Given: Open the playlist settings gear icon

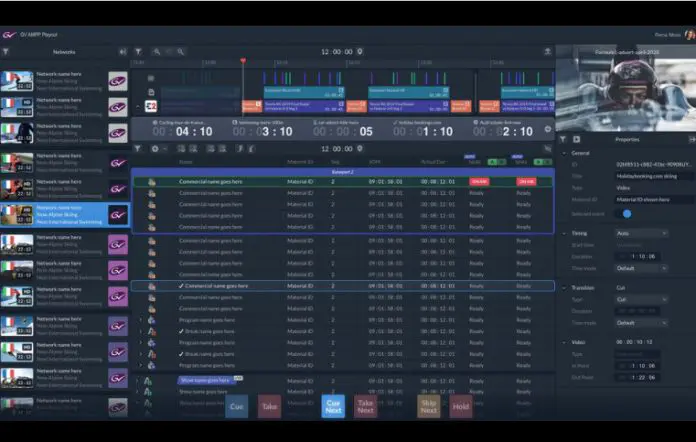Looking at the screenshot, I should pyautogui.click(x=154, y=148).
